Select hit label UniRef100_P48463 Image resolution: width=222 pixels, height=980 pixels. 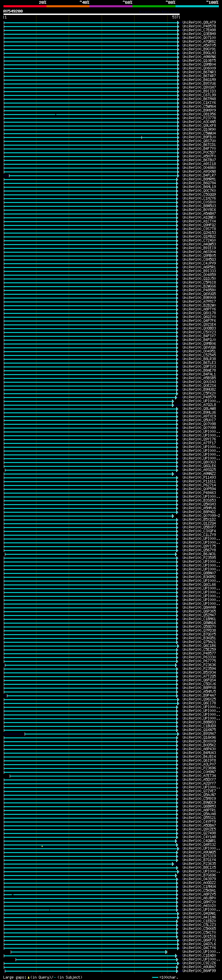pyautogui.click(x=199, y=493)
